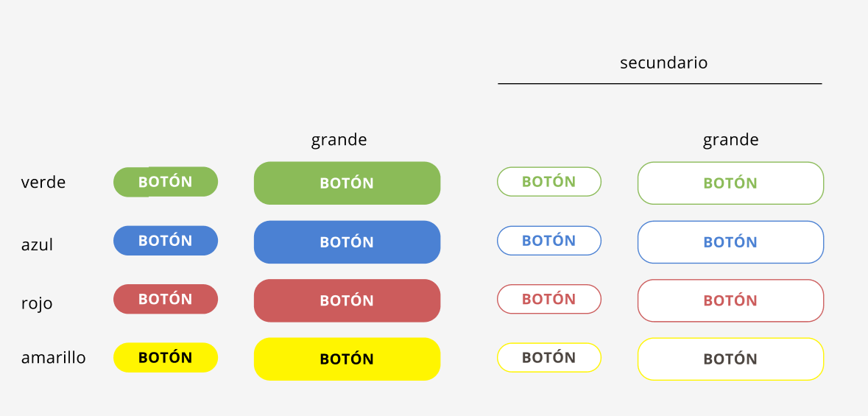The height and width of the screenshot is (416, 868).
Task: Click the small blue outlined secondary button
Action: (549, 241)
